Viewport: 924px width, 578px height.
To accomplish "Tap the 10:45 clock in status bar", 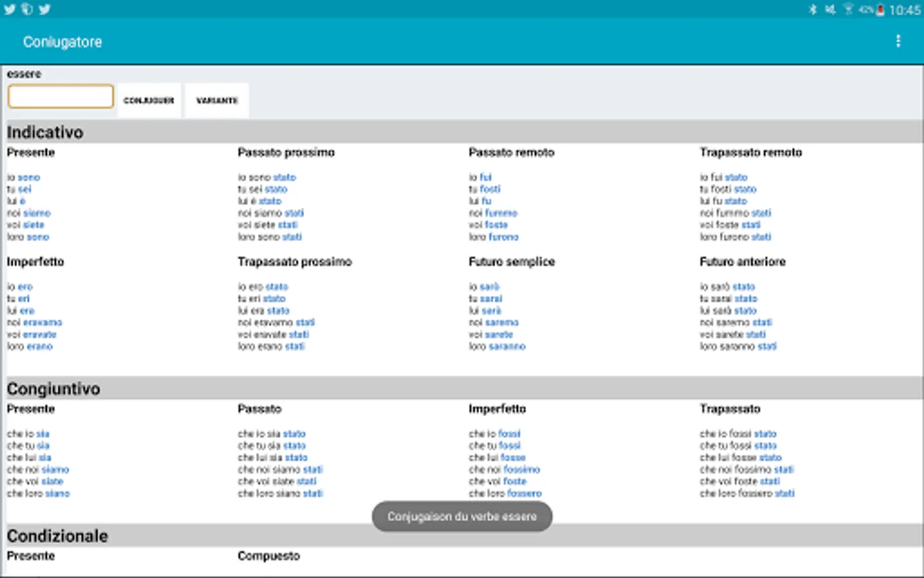I will tap(905, 10).
